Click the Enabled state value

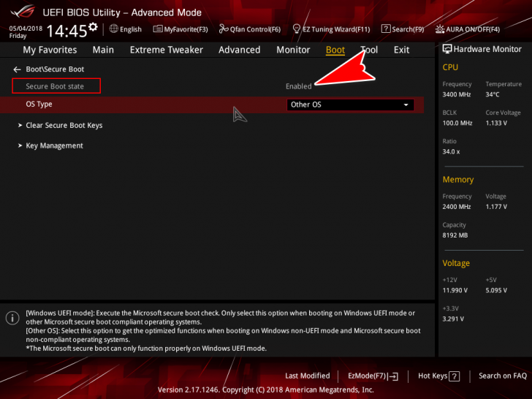pyautogui.click(x=298, y=86)
